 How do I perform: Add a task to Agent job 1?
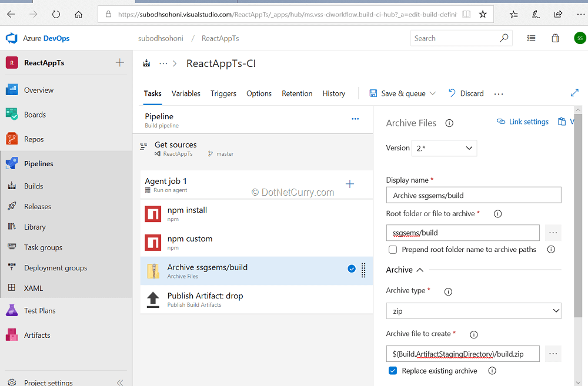(x=349, y=184)
